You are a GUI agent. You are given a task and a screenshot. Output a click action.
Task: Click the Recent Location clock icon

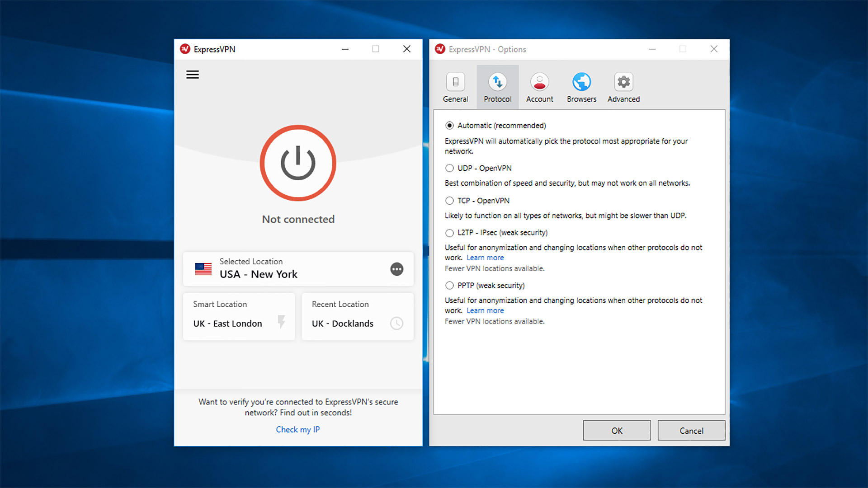tap(396, 324)
